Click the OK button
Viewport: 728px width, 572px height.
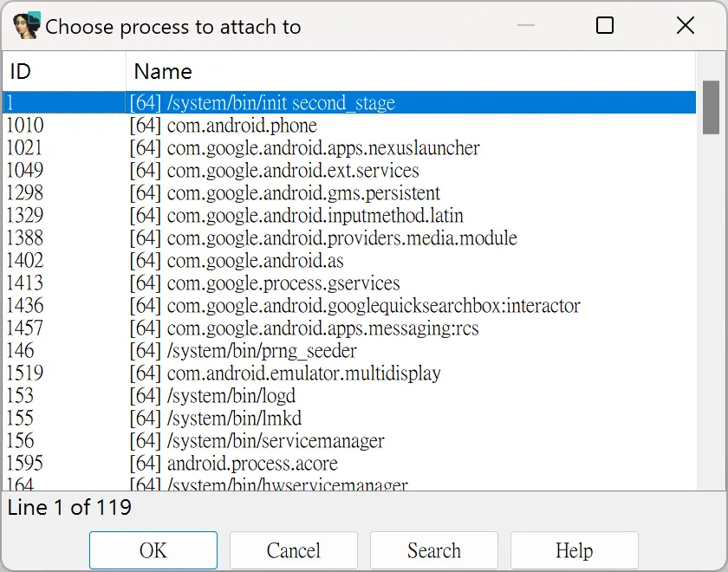click(153, 550)
